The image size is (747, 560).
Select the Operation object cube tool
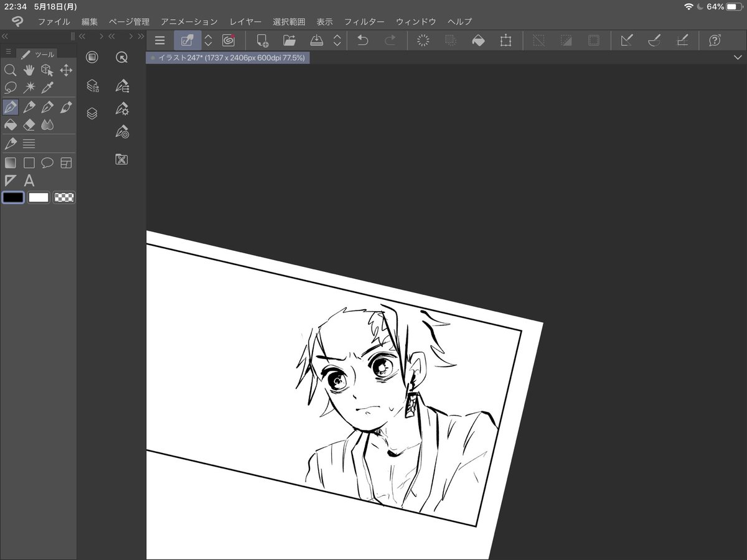click(x=47, y=70)
